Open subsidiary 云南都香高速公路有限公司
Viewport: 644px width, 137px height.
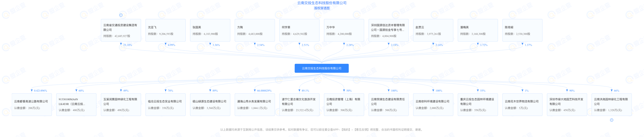(32, 105)
